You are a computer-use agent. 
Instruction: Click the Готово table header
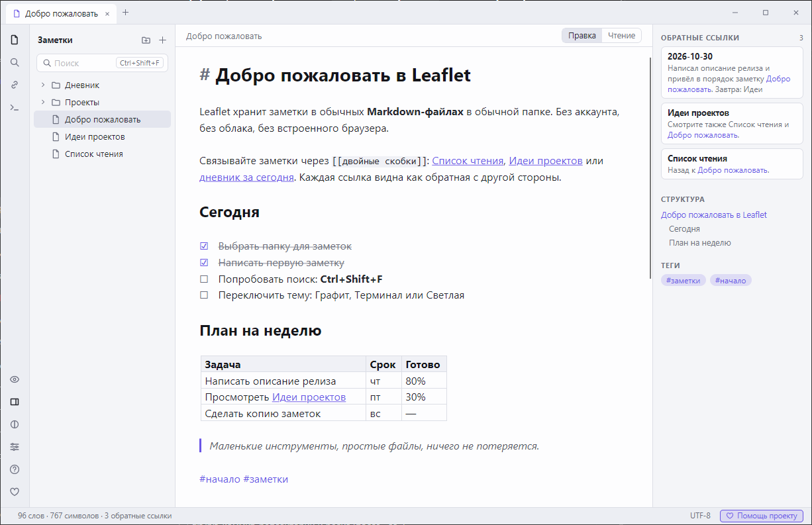[x=424, y=364]
